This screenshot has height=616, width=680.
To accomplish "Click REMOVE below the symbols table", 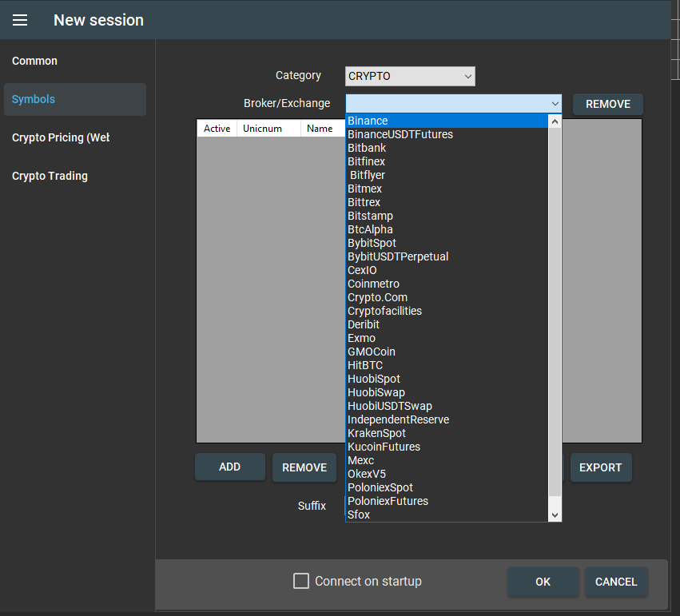I will tap(304, 467).
